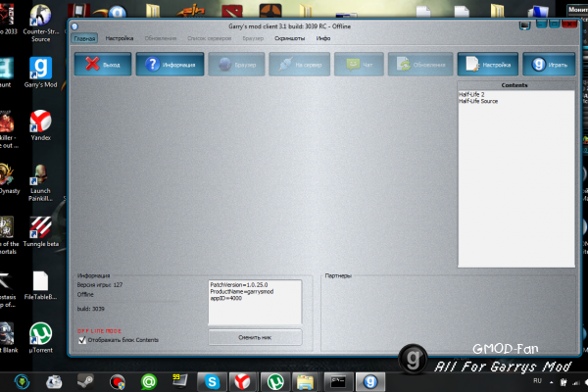The width and height of the screenshot is (588, 392).
Task: Click the Обновления update toolbar button
Action: [420, 65]
